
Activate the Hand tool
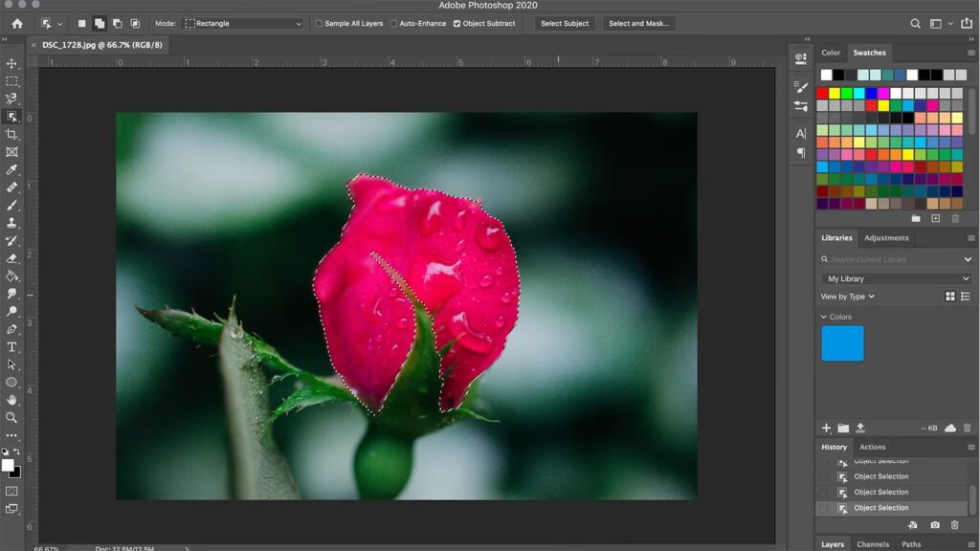click(x=11, y=400)
